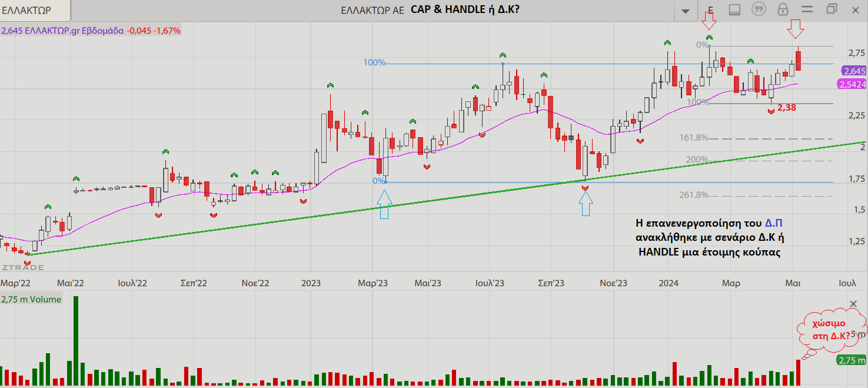
Task: Click the blue 0% Fibonacci label
Action: pos(378,181)
